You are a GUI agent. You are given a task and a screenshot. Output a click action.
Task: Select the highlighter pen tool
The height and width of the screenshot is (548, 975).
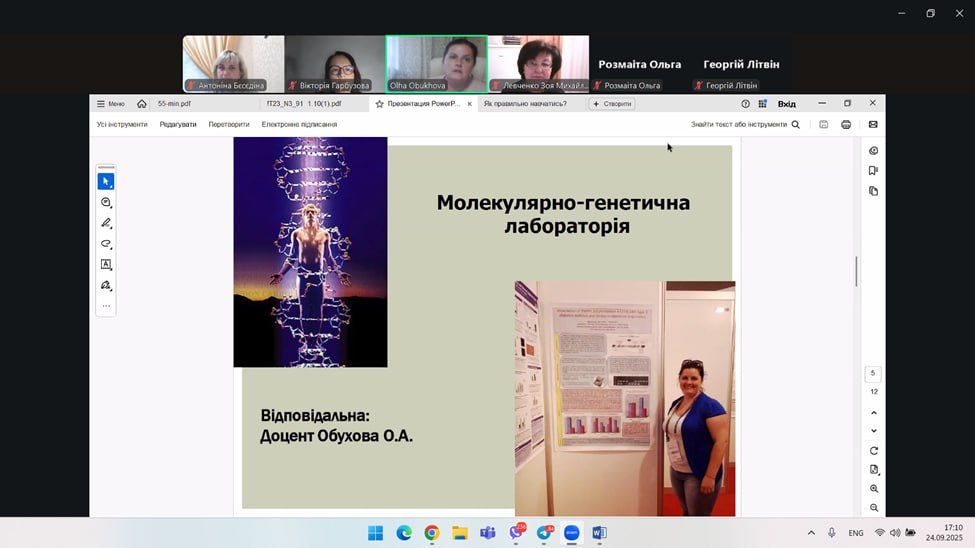click(x=105, y=223)
